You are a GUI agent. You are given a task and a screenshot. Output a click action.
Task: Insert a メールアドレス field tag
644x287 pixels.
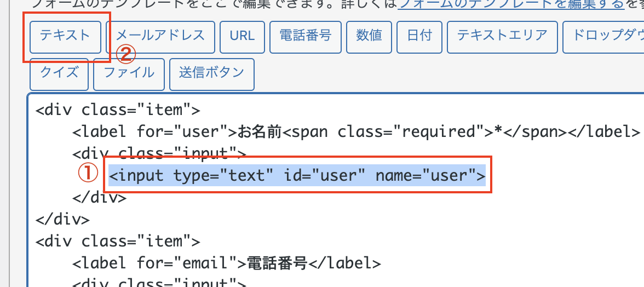pyautogui.click(x=160, y=36)
